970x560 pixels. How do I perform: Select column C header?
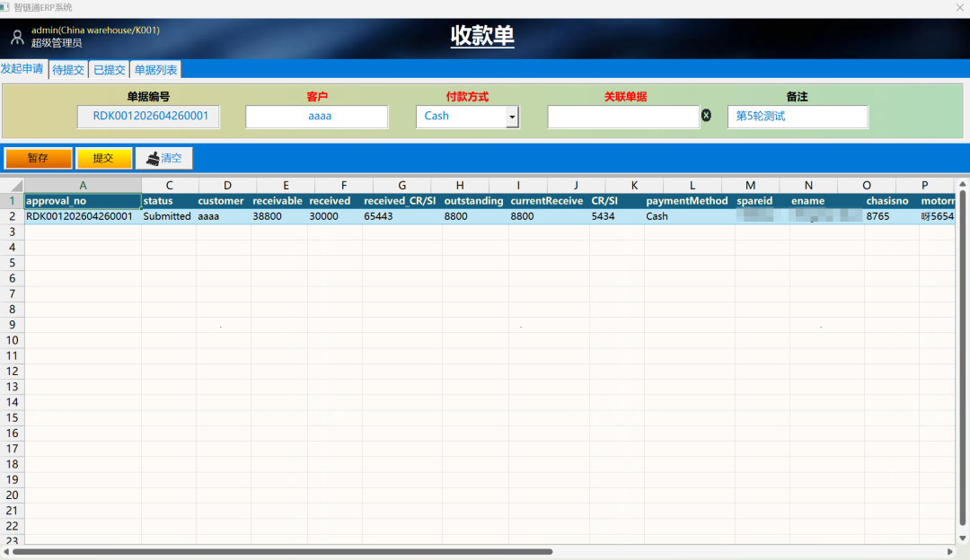pyautogui.click(x=169, y=186)
